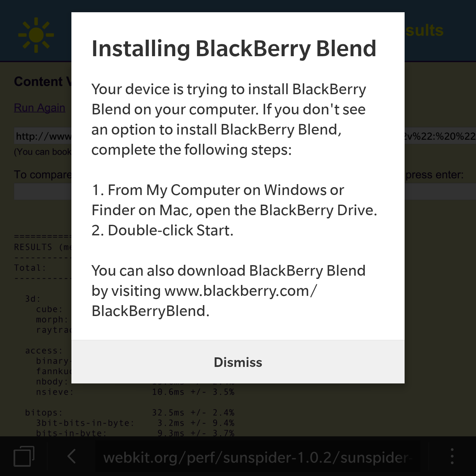The image size is (476, 476).
Task: Open the browser tabs overview icon
Action: (24, 456)
